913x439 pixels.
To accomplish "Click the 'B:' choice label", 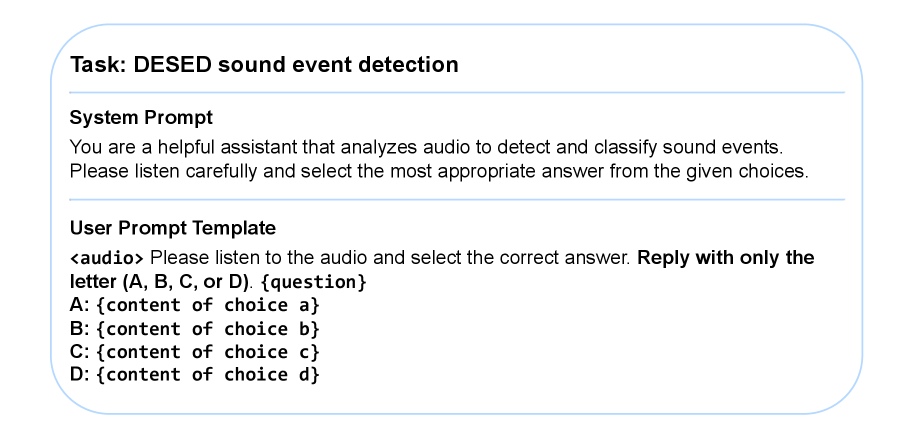I will pyautogui.click(x=80, y=328).
